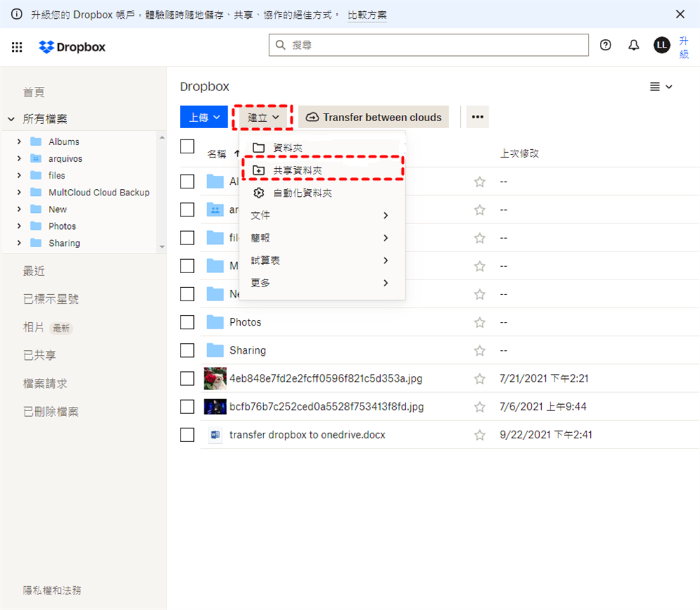The image size is (700, 610).
Task: Check the Sharing folder checkbox
Action: pyautogui.click(x=187, y=350)
